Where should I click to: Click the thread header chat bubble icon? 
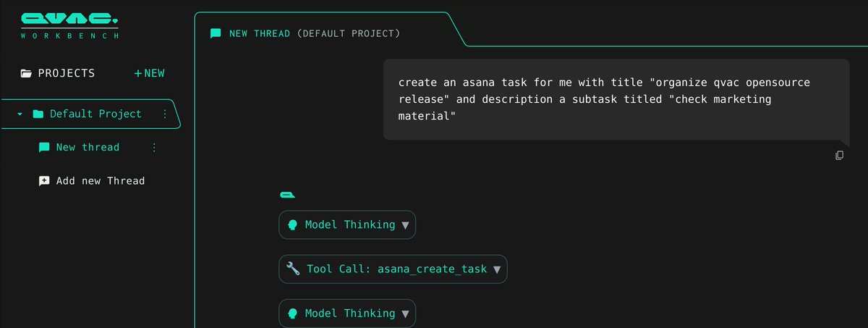point(216,33)
